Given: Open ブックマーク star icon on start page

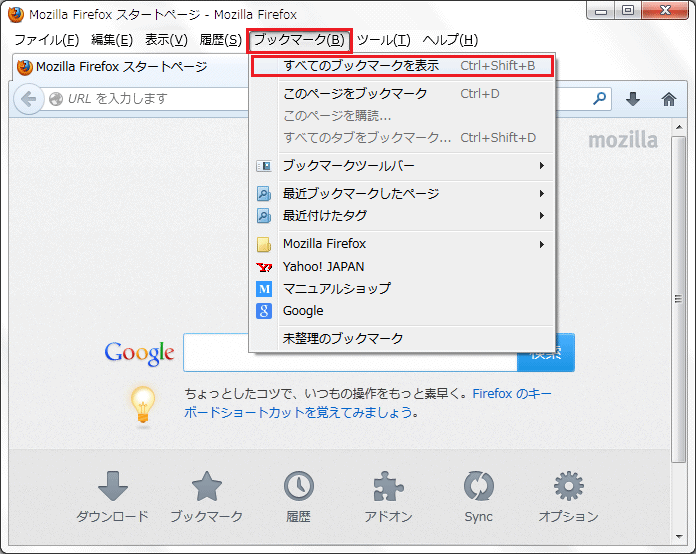Looking at the screenshot, I should pyautogui.click(x=206, y=497).
